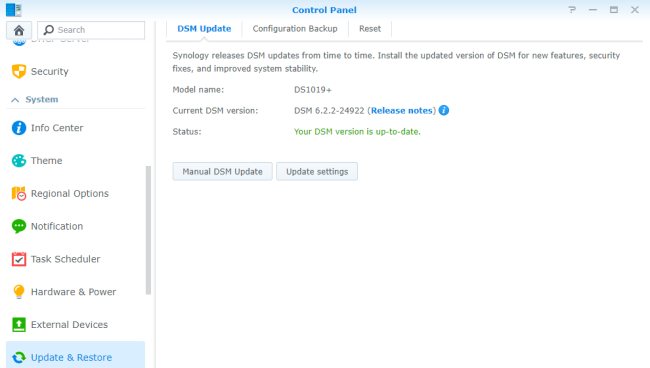
Task: Click the Security shield icon
Action: click(19, 71)
